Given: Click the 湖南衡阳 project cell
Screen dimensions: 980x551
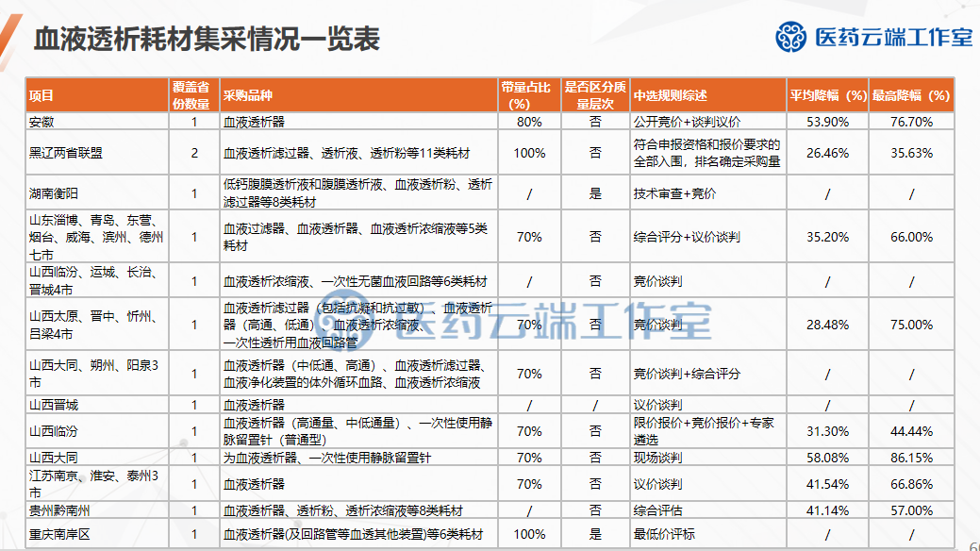Looking at the screenshot, I should point(55,193).
